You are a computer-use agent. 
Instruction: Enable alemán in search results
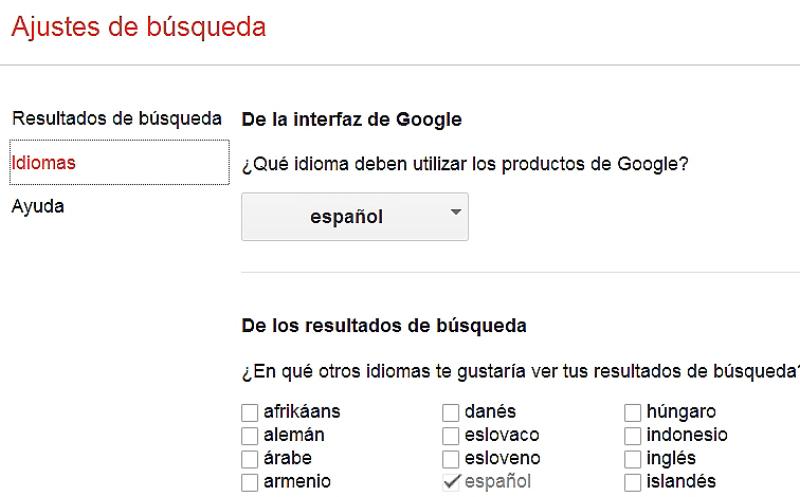(249, 435)
